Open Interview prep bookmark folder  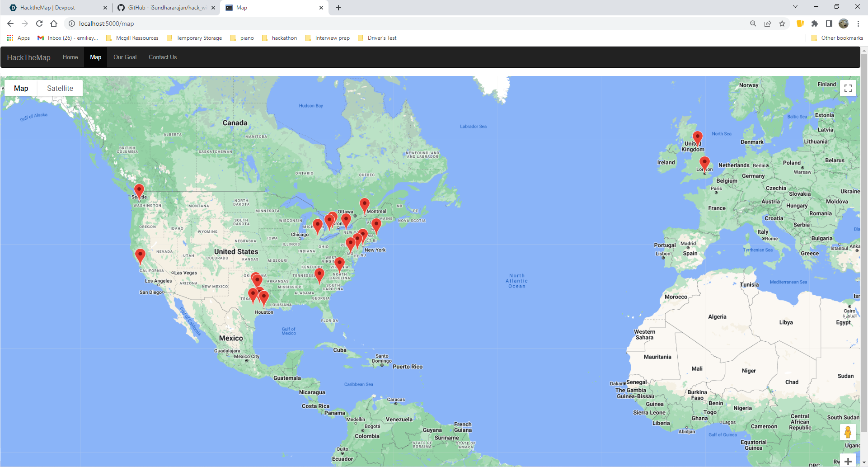[x=328, y=38]
